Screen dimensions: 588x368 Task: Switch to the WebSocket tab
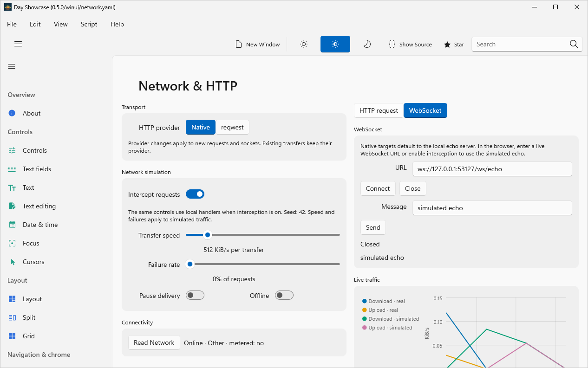(x=425, y=110)
